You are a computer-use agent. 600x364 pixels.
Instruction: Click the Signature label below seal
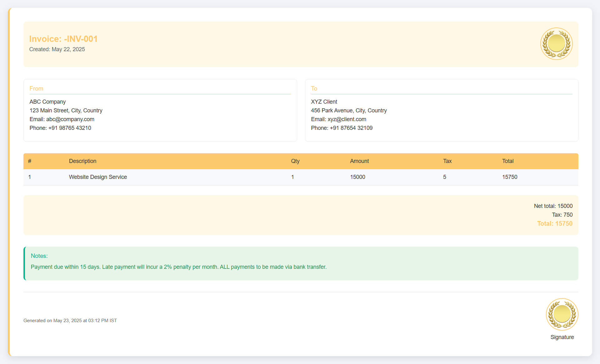[x=562, y=337]
